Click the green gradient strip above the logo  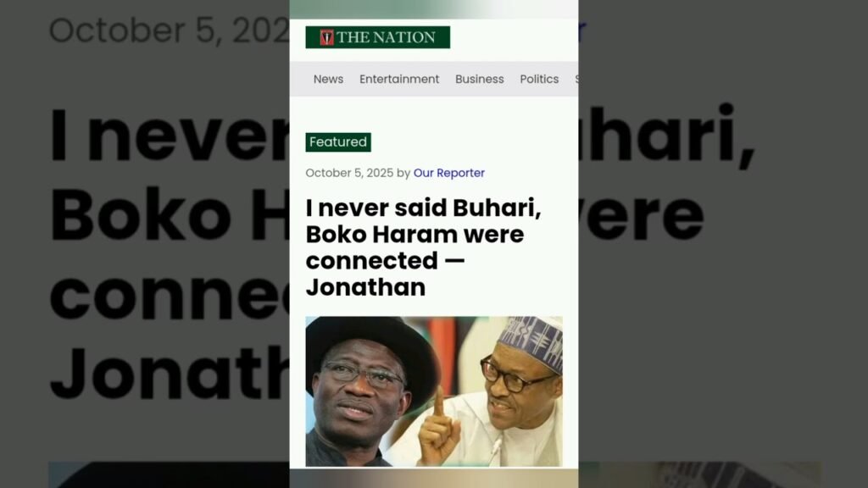point(434,9)
